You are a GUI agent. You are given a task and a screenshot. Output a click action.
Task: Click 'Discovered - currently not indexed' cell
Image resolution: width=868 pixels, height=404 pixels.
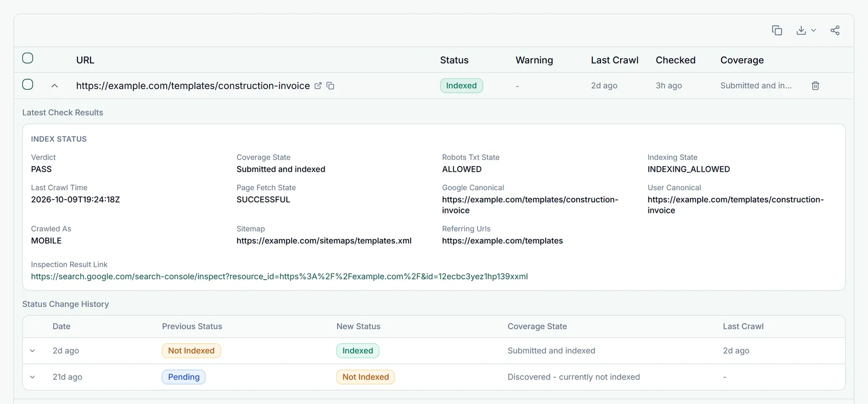pyautogui.click(x=573, y=377)
